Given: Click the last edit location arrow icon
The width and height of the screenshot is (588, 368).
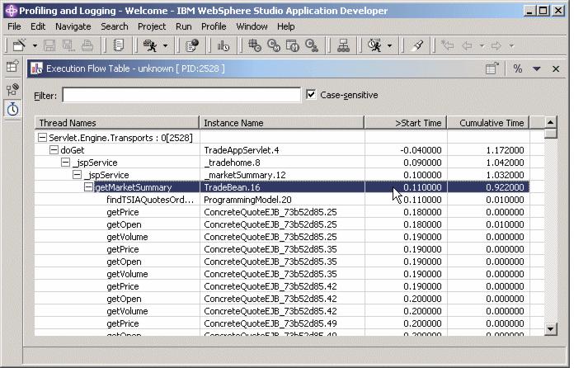Looking at the screenshot, I should tap(447, 45).
